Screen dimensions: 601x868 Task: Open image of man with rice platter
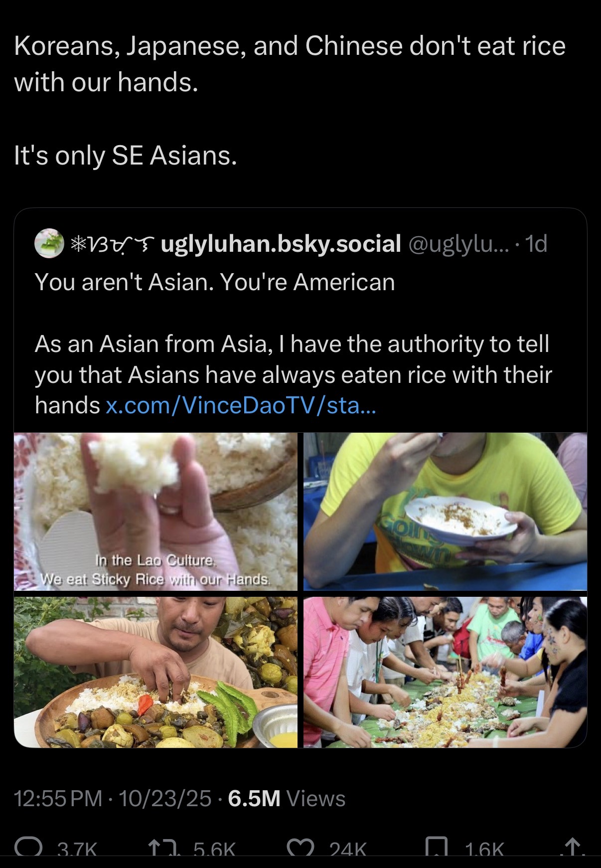click(x=155, y=672)
